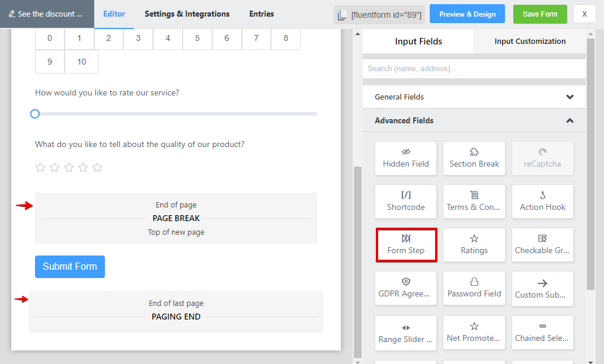Add the Ratings field
This screenshot has height=364, width=604.
(x=474, y=245)
